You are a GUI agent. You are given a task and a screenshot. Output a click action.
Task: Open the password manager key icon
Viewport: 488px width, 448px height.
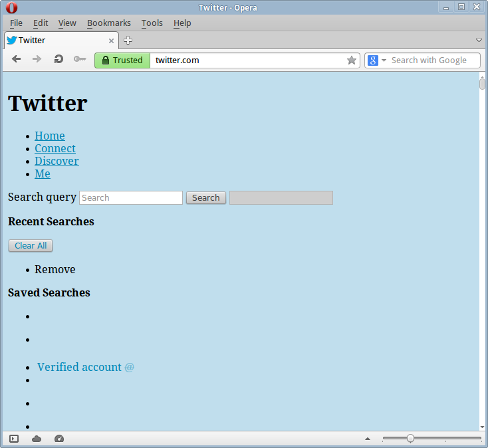(x=80, y=58)
